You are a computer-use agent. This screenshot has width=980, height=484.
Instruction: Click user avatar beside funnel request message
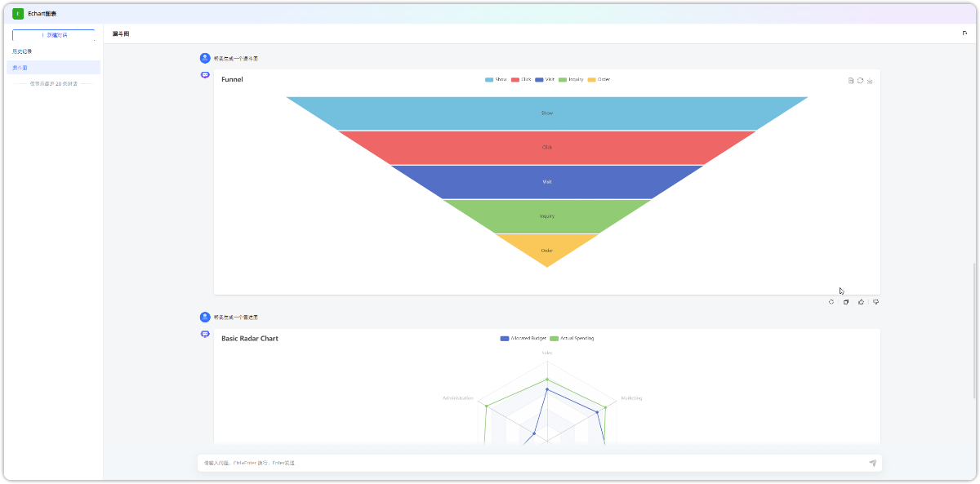(205, 58)
